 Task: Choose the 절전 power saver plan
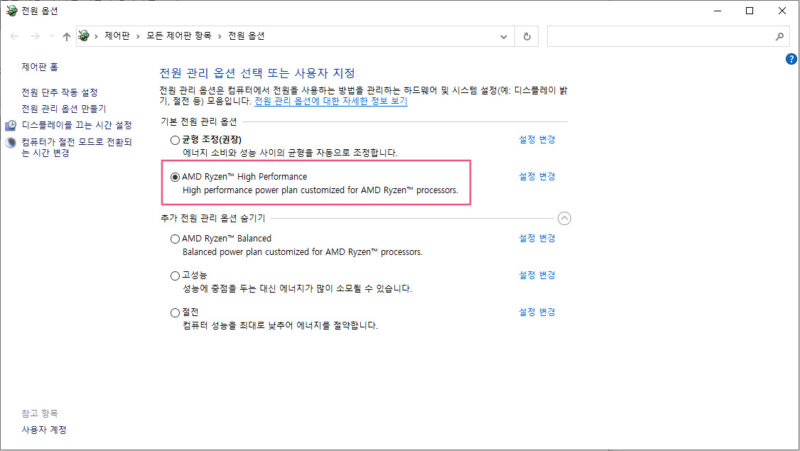pos(176,313)
